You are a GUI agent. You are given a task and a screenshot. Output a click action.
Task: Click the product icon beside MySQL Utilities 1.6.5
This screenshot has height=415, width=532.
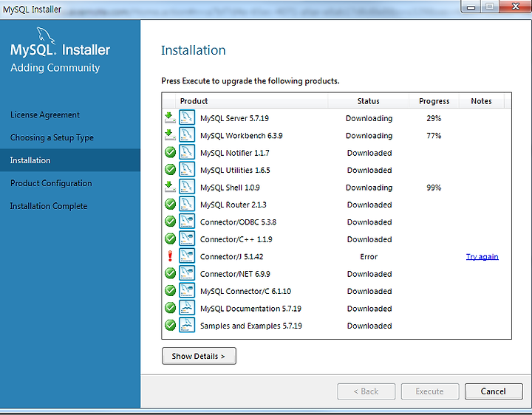click(187, 170)
